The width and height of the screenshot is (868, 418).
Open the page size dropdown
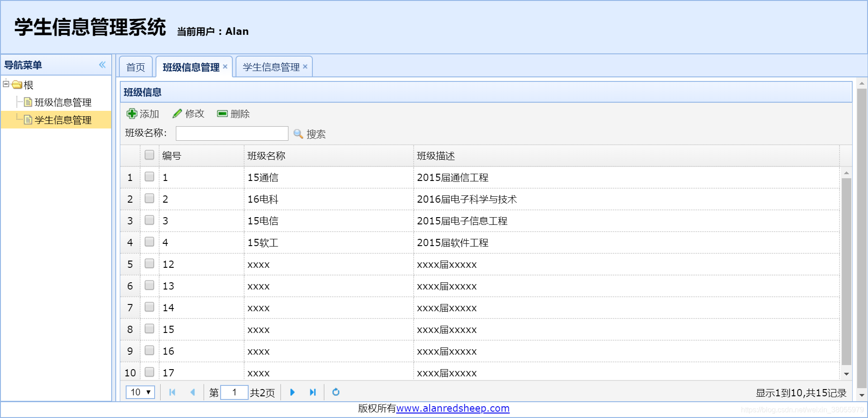click(x=141, y=392)
